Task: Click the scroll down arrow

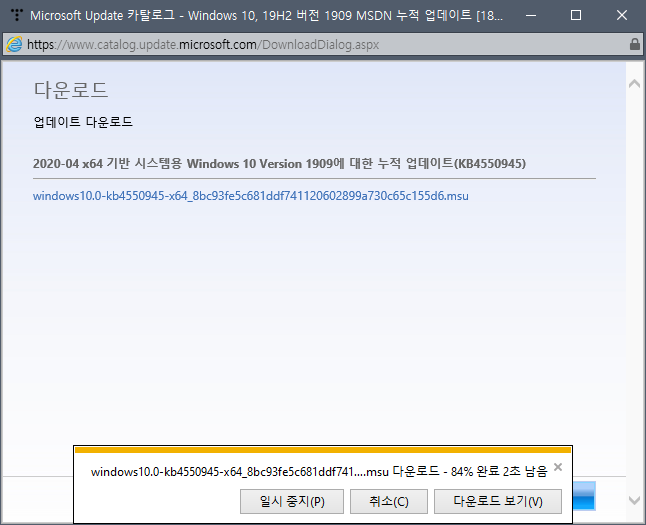Action: pos(634,500)
